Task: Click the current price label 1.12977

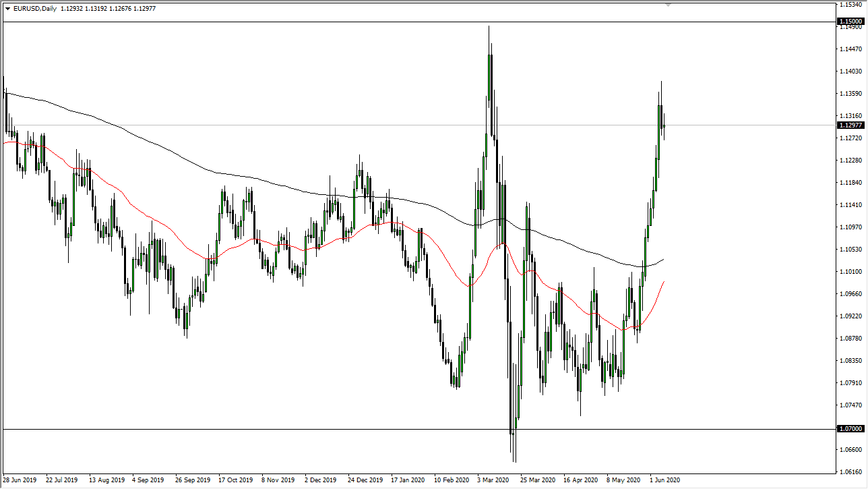Action: [x=850, y=125]
